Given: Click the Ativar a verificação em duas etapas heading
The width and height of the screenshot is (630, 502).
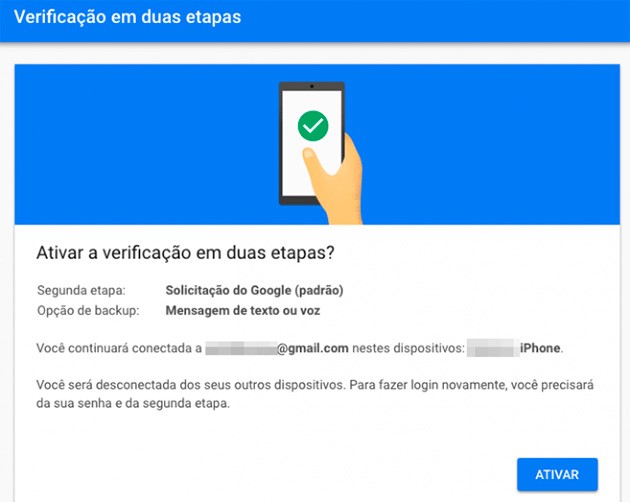Looking at the screenshot, I should click(x=185, y=253).
